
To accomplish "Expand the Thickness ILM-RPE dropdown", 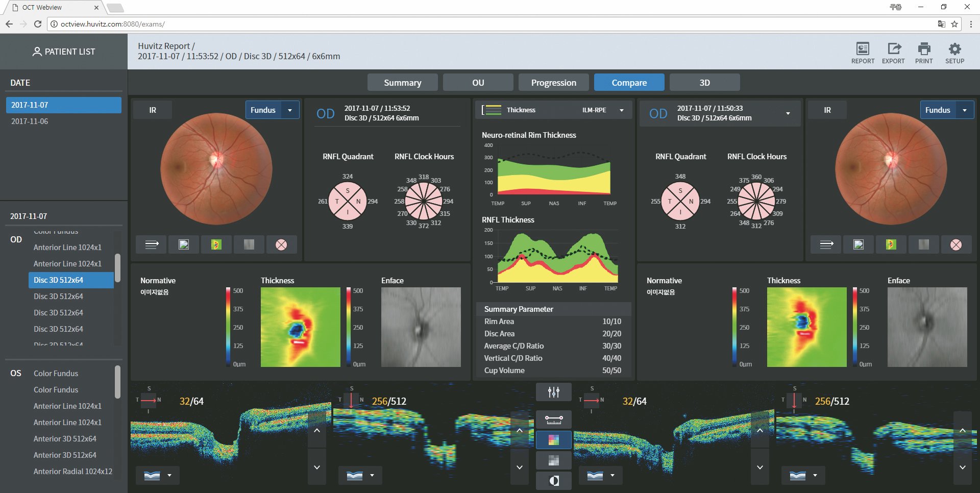I will (x=621, y=110).
